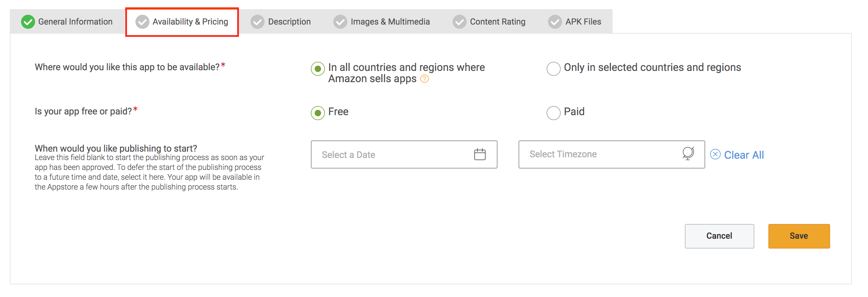Click the checkmark icon beside Content Rating

tap(459, 22)
